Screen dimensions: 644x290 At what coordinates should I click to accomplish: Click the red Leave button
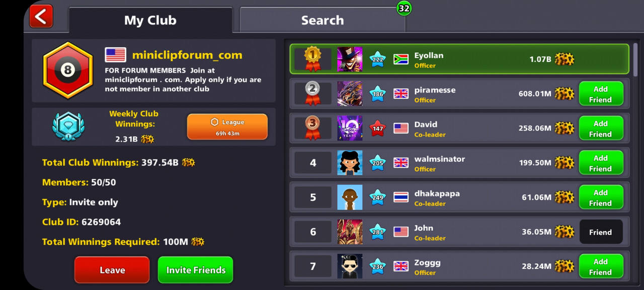click(112, 270)
